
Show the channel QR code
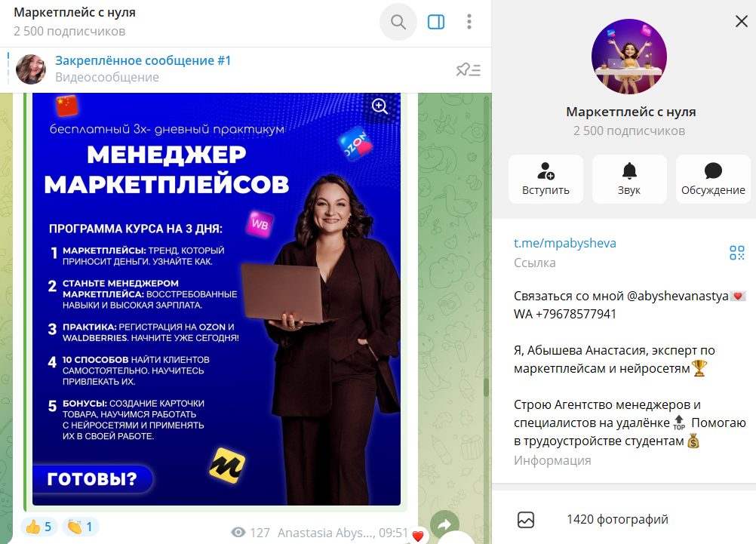736,253
